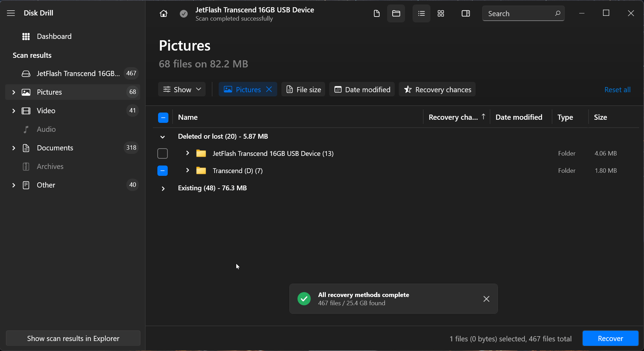Viewport: 644px width, 351px height.
Task: Click selected files status text
Action: 510,339
